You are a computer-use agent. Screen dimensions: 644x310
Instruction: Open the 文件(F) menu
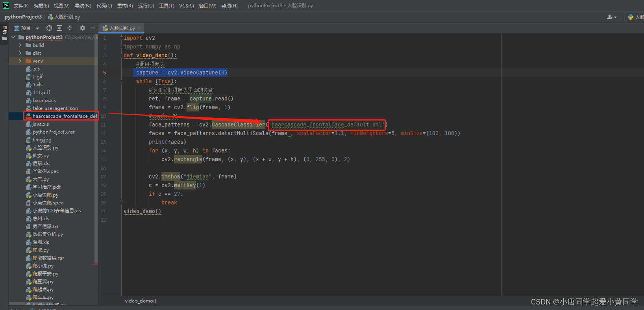[x=21, y=6]
